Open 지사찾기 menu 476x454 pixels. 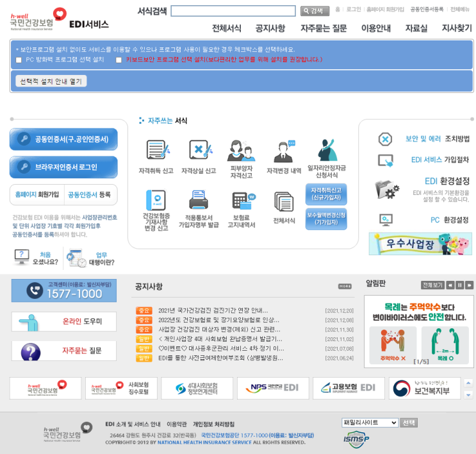coord(457,28)
